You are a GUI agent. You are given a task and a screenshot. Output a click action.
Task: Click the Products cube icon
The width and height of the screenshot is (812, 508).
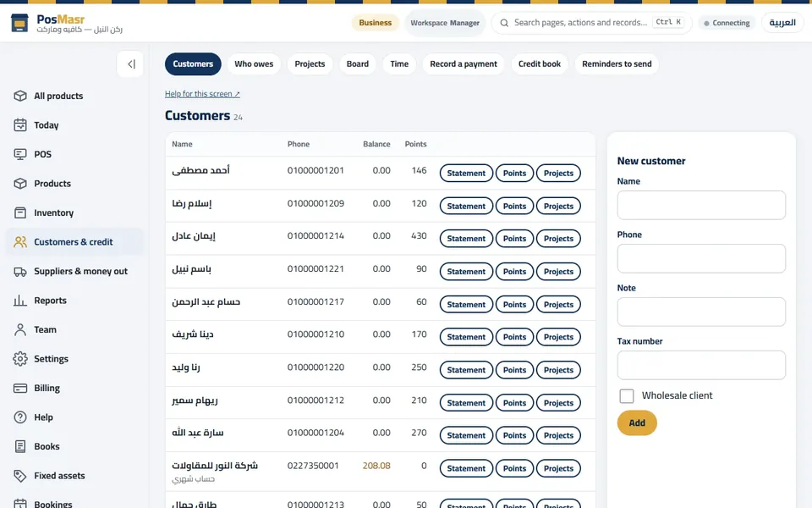click(x=20, y=184)
